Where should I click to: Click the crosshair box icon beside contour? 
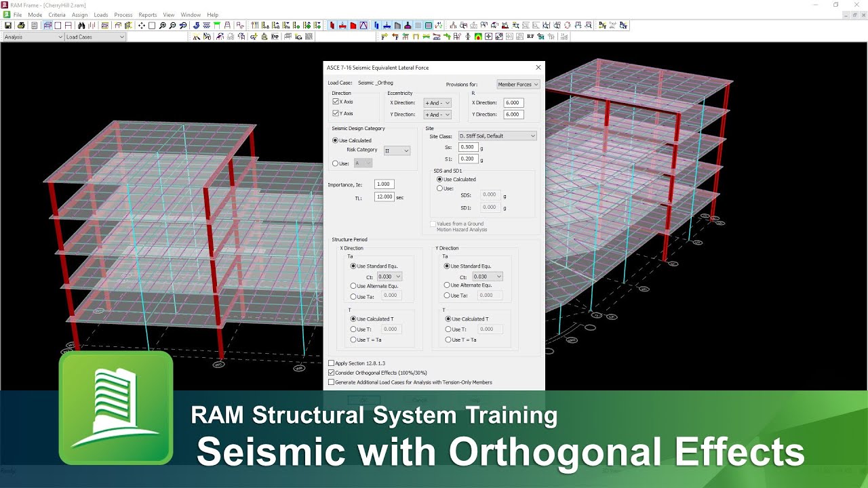[x=488, y=37]
